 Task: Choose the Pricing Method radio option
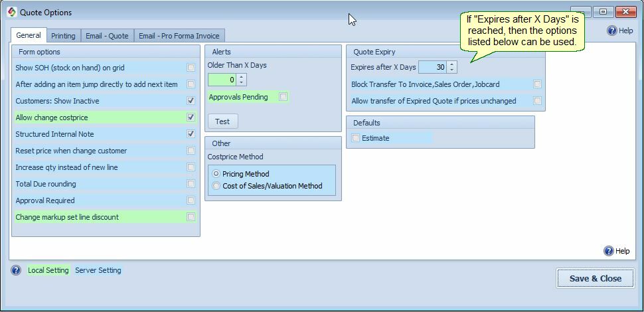pos(216,174)
